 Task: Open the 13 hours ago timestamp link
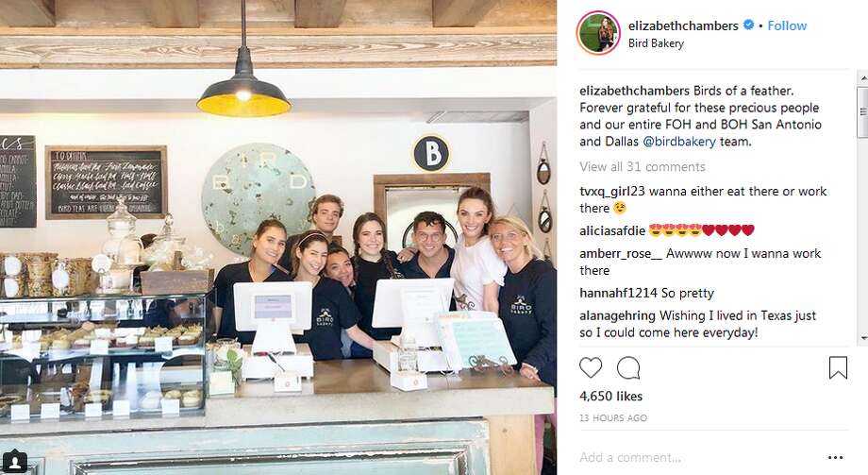(613, 418)
